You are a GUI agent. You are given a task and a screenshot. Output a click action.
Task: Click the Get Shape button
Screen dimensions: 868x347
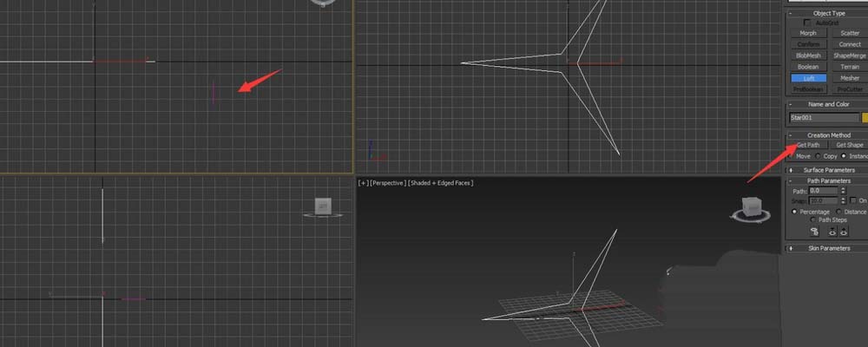pos(849,145)
